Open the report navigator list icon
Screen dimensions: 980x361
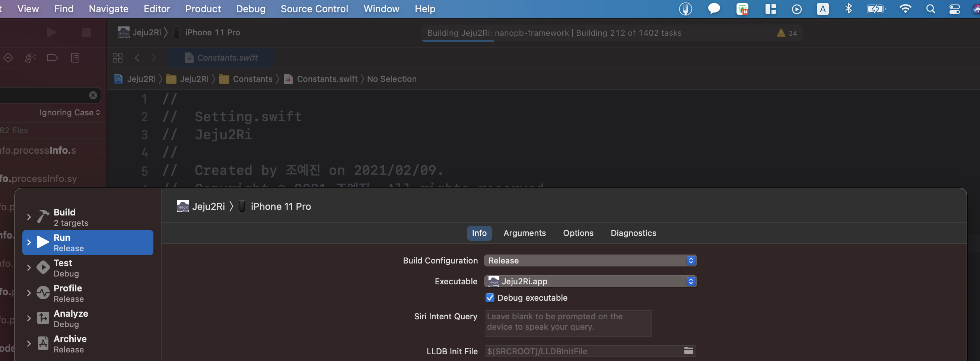[75, 58]
